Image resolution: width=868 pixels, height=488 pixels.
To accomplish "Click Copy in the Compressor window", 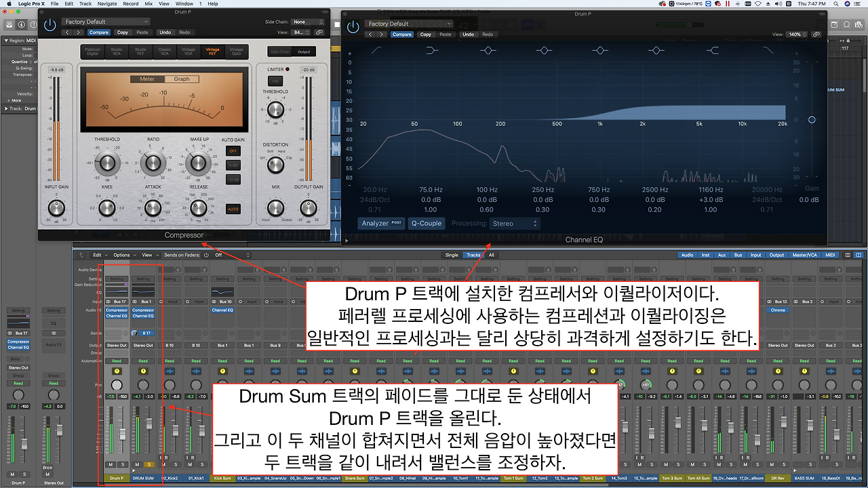I will [122, 33].
